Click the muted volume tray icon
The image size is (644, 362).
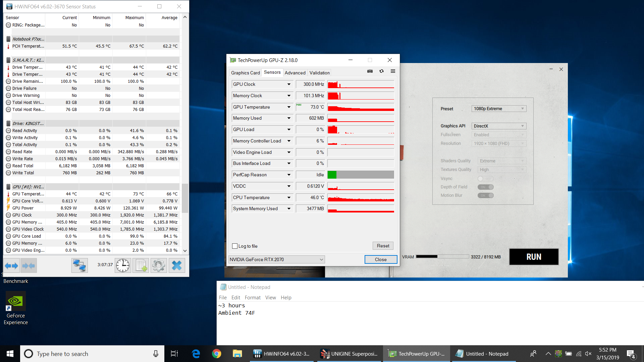coord(588,354)
